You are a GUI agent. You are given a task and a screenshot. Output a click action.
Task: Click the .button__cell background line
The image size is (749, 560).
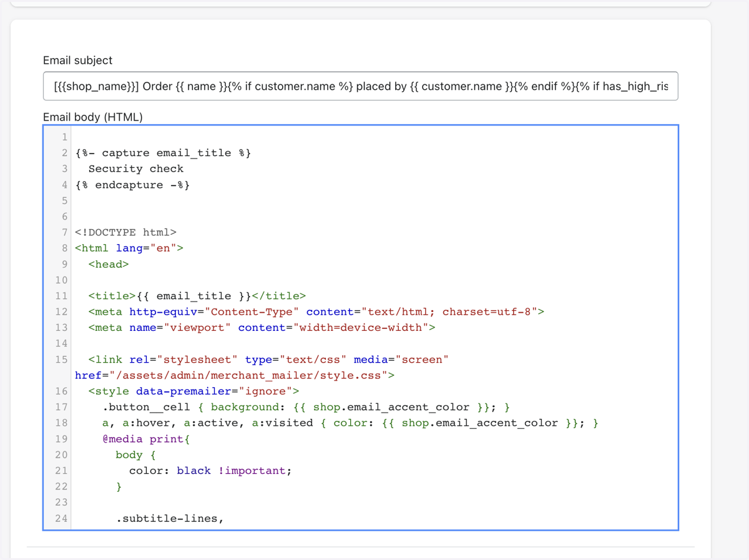point(306,407)
